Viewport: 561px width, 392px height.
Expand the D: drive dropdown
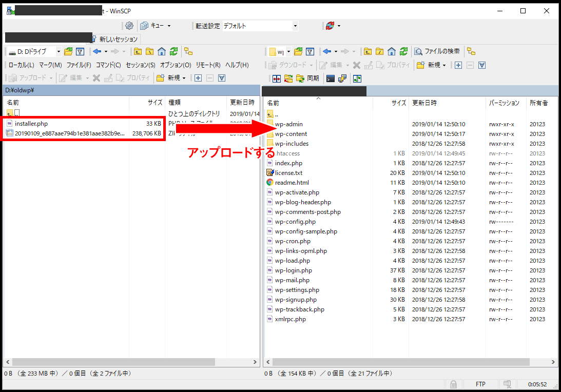coord(59,51)
